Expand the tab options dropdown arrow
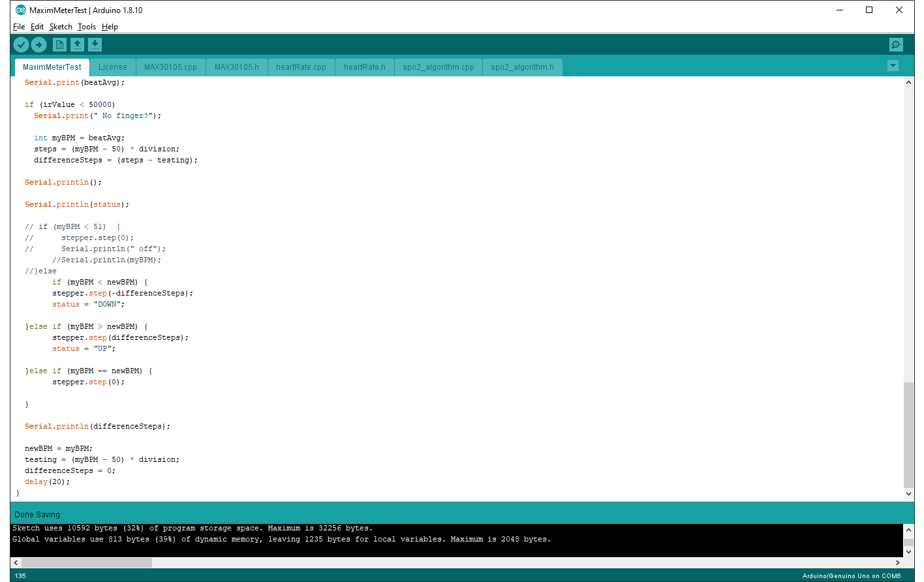 point(893,66)
